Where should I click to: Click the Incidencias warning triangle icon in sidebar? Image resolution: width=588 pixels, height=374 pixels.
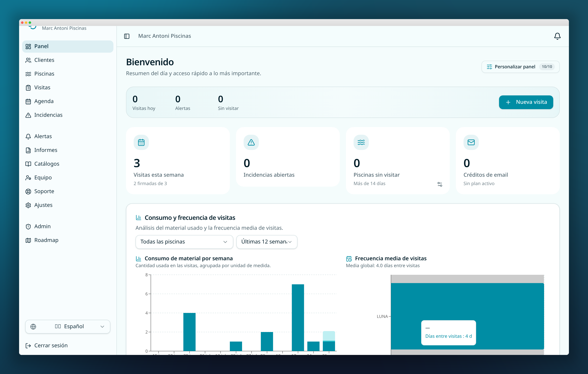(x=28, y=115)
